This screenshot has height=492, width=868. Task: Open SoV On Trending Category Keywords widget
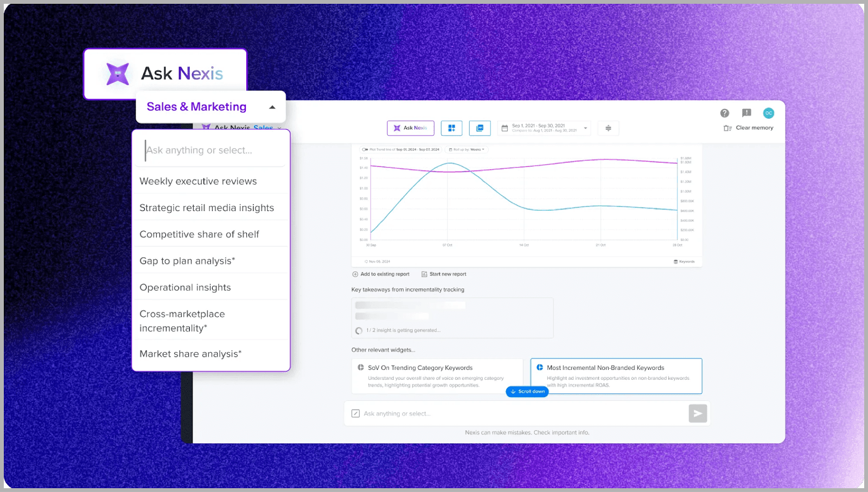[437, 375]
